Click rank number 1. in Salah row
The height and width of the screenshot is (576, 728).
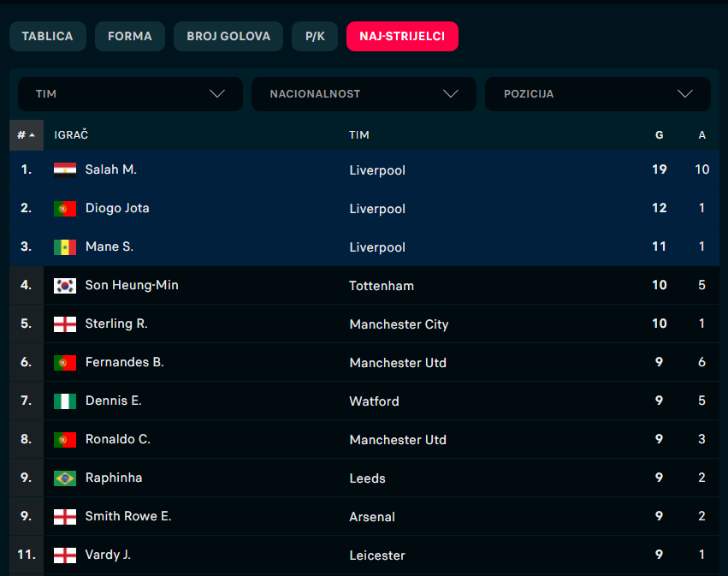[x=27, y=169]
